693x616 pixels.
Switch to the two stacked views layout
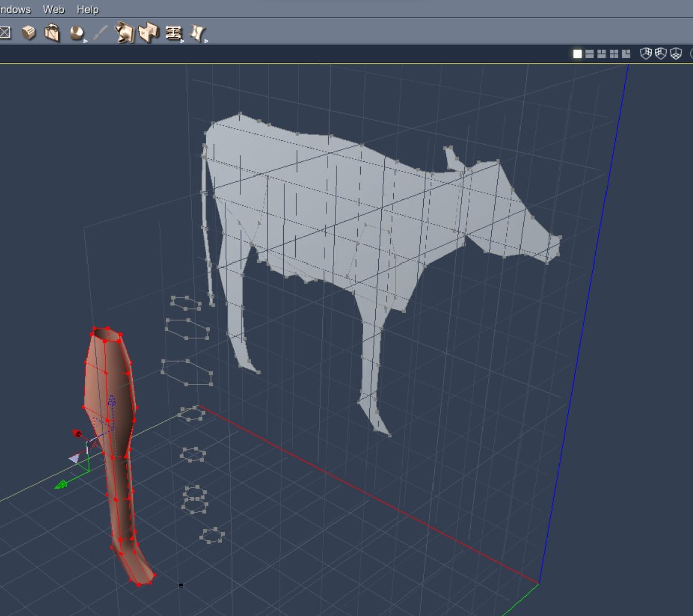coord(589,54)
